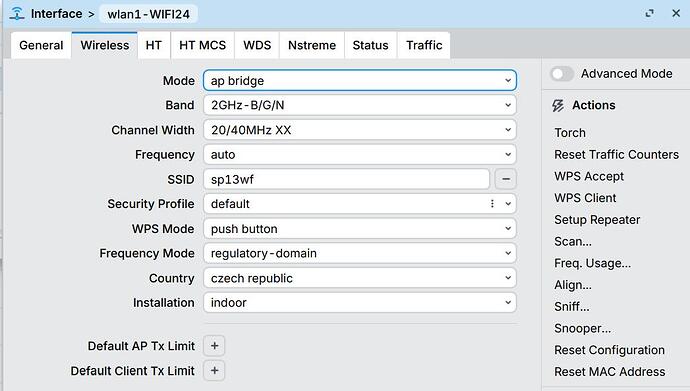Viewport: 690px width, 391px height.
Task: Open the Sniff... tool
Action: coord(572,307)
